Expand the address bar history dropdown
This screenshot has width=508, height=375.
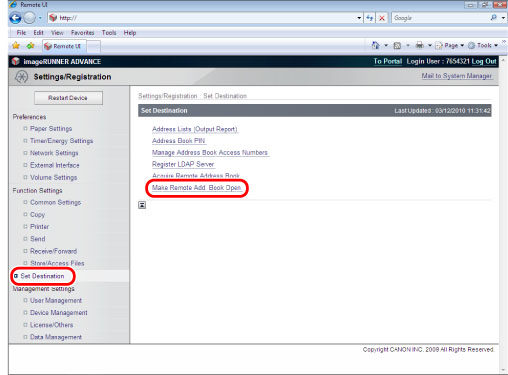(359, 18)
